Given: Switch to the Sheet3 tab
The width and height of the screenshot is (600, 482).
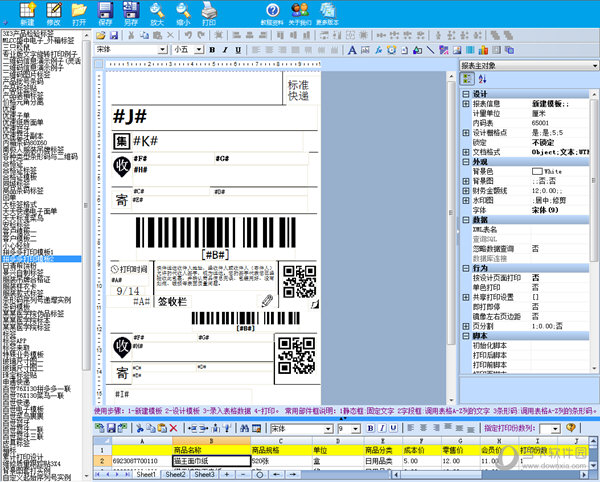Looking at the screenshot, I should point(204,475).
